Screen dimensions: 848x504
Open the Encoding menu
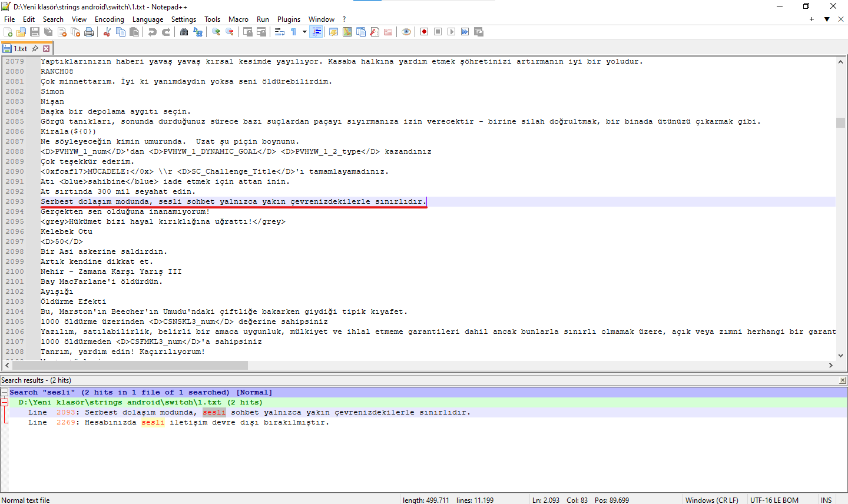(110, 19)
